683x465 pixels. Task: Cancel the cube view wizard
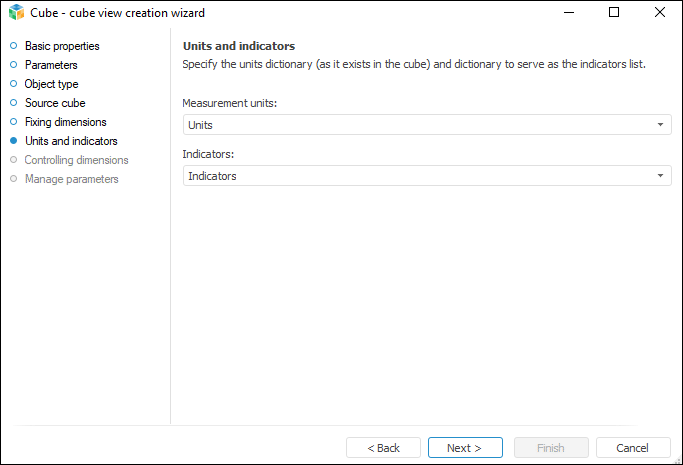coord(633,448)
